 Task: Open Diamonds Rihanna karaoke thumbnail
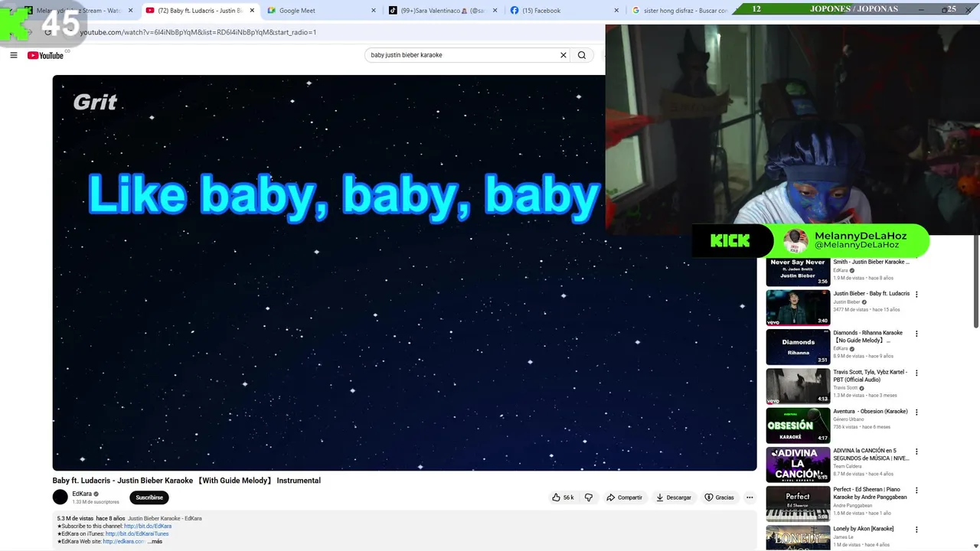click(798, 347)
